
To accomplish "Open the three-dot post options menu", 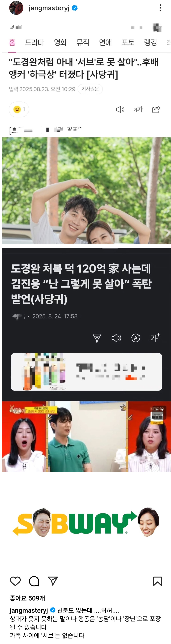I will coord(160,8).
